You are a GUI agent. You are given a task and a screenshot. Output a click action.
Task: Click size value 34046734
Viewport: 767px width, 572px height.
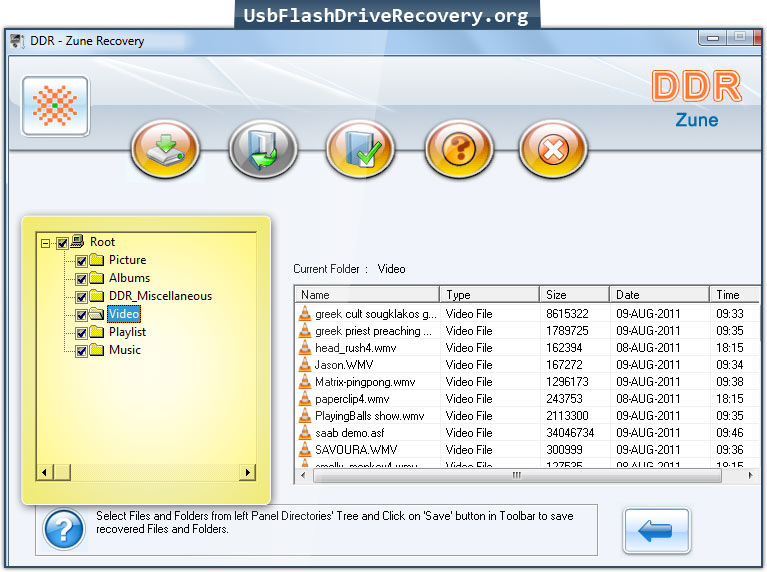570,433
